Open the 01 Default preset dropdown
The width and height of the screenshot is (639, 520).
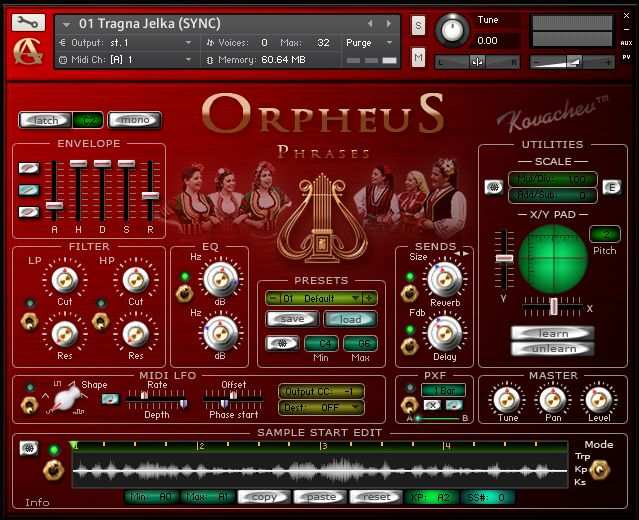pyautogui.click(x=355, y=298)
